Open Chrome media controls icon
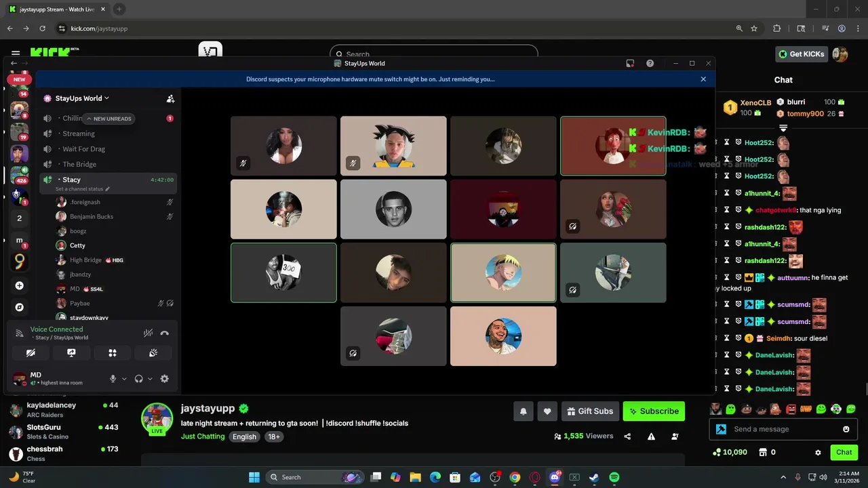 coord(825,28)
